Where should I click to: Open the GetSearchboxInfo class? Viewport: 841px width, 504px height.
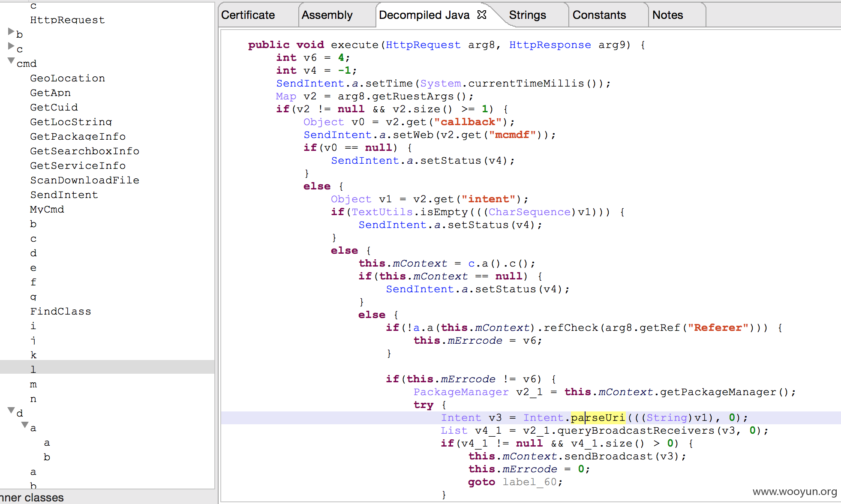(84, 151)
